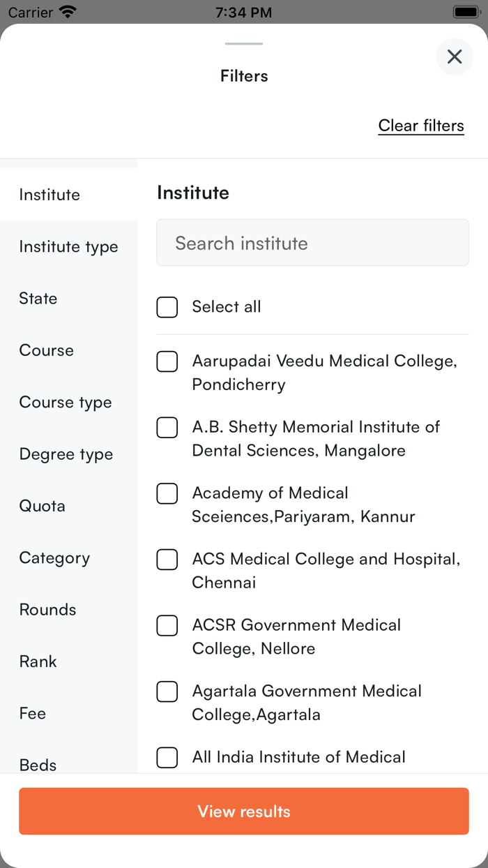Check ACS Medical College and Hospital
This screenshot has width=488, height=868.
[x=167, y=560]
